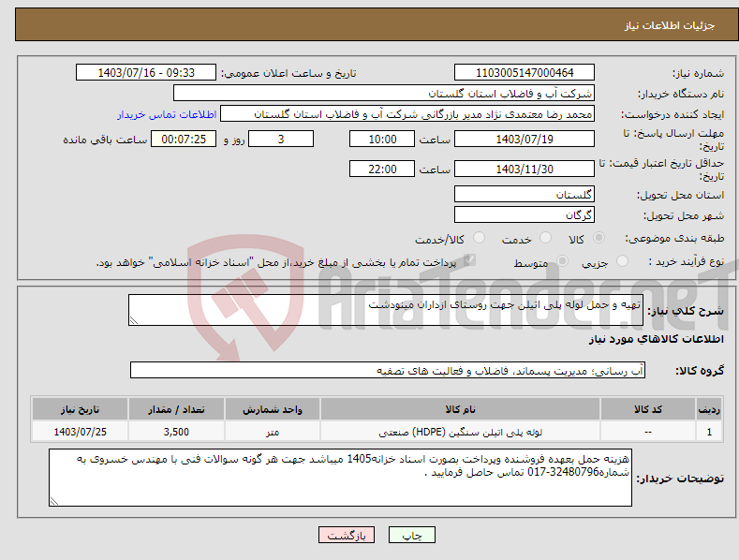Image resolution: width=739 pixels, height=560 pixels.
Task: Click the چاپ (print) button
Action: coord(411,535)
